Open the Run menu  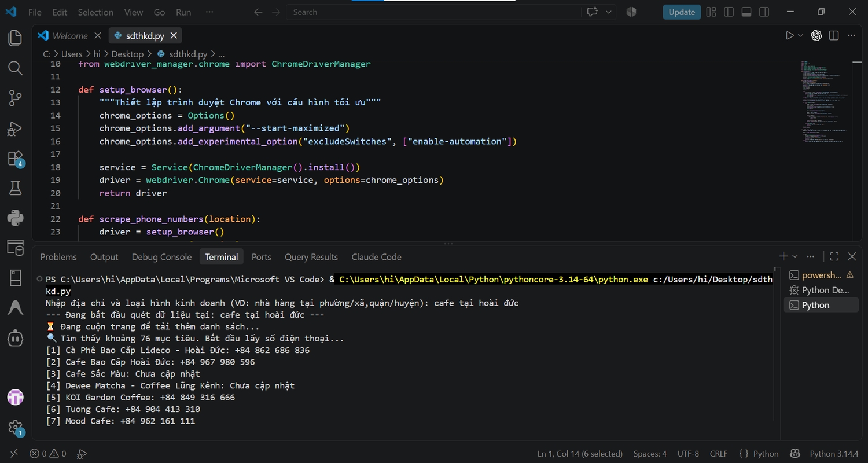pyautogui.click(x=183, y=12)
